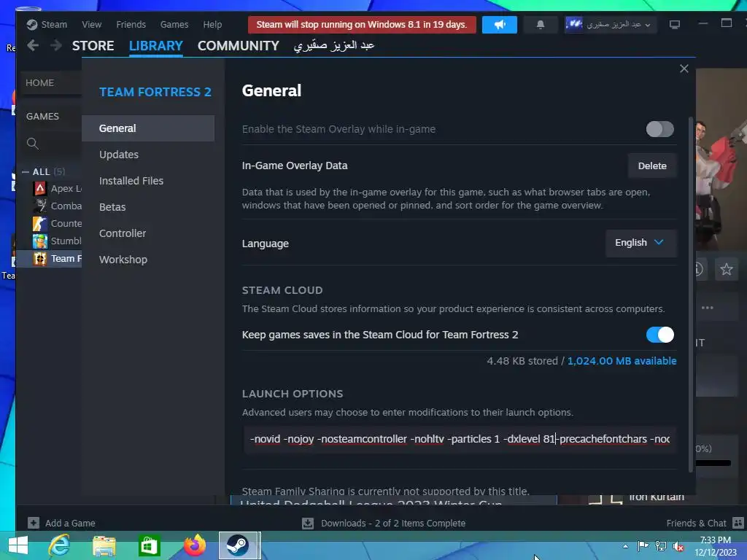Go forward with the right arrow
This screenshot has width=747, height=560.
(x=55, y=45)
